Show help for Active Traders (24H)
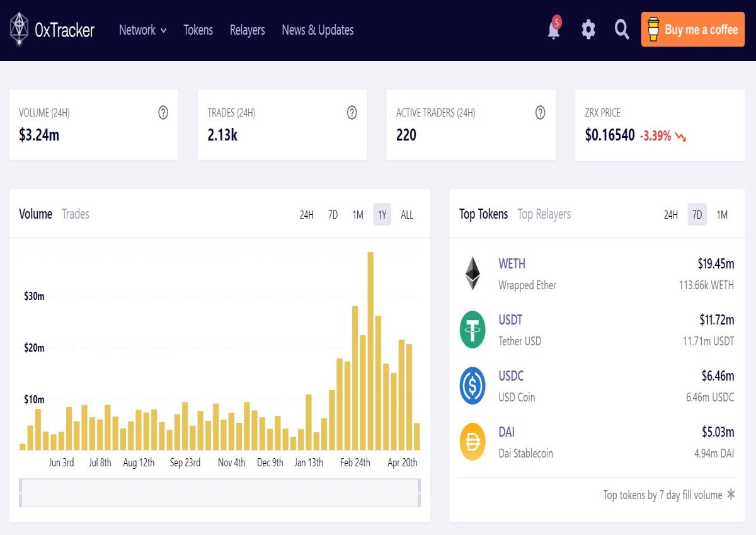This screenshot has width=756, height=535. pos(540,113)
